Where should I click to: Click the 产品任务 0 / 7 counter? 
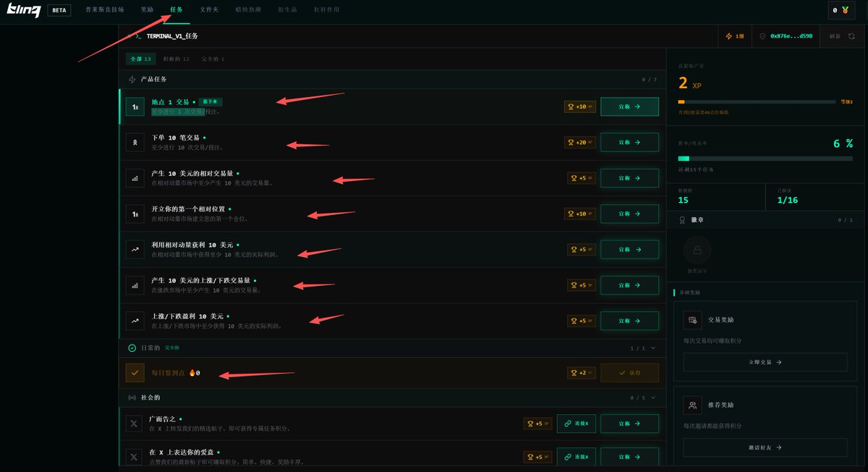[650, 80]
